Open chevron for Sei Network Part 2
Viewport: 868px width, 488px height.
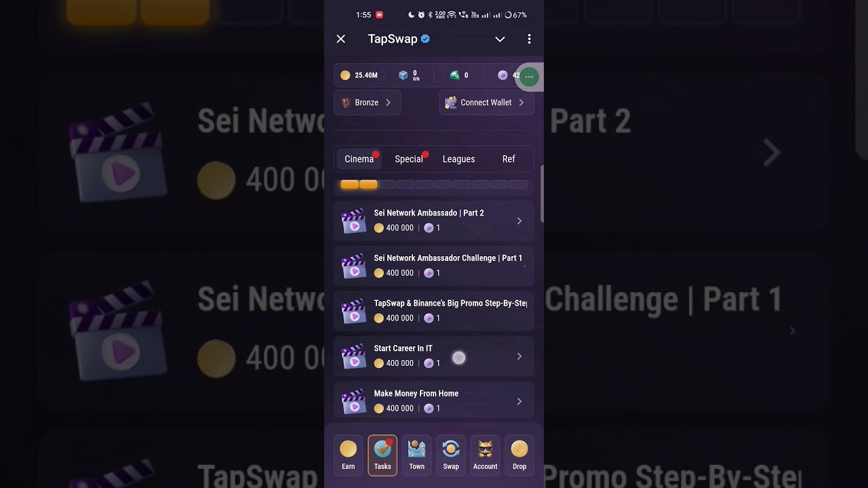click(x=519, y=220)
